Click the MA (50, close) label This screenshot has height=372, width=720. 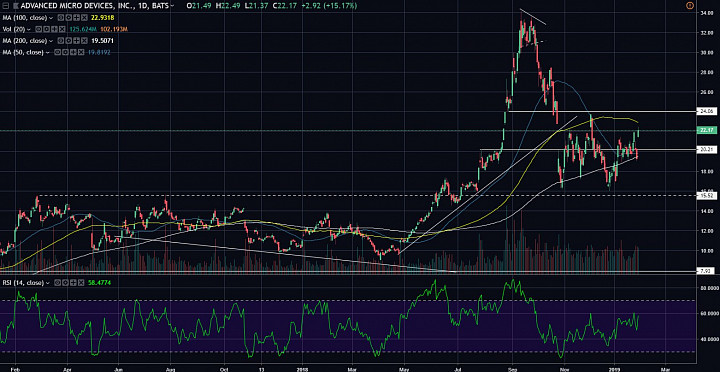pos(23,52)
